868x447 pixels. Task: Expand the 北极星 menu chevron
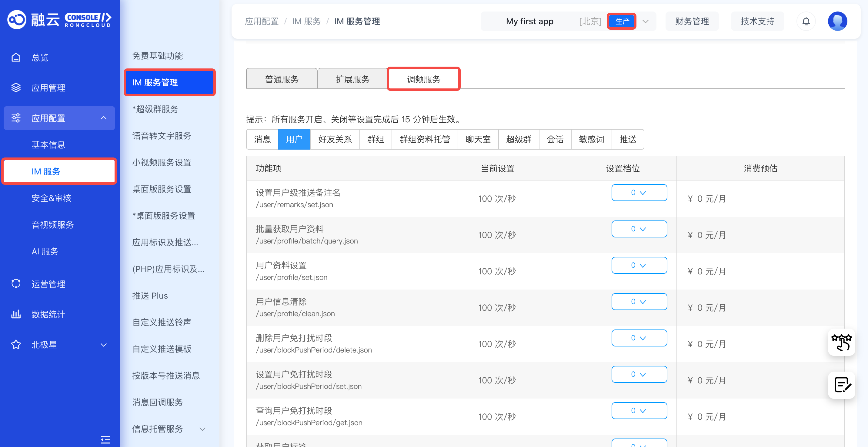click(x=103, y=345)
